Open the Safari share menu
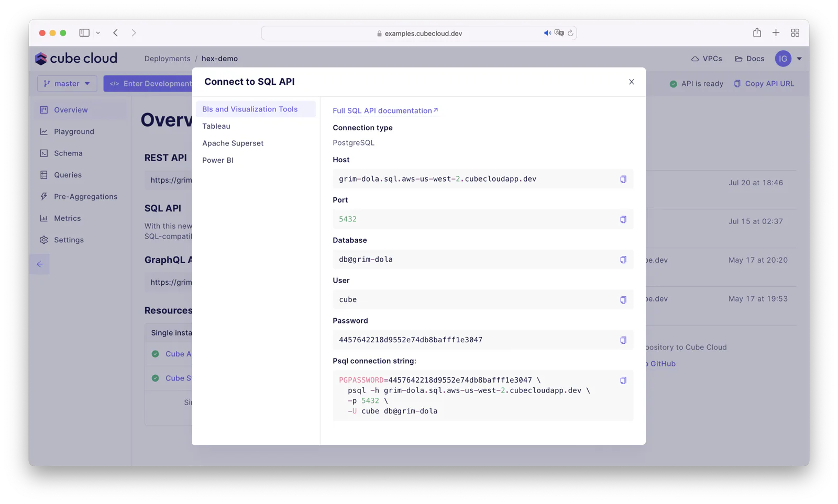 757,32
